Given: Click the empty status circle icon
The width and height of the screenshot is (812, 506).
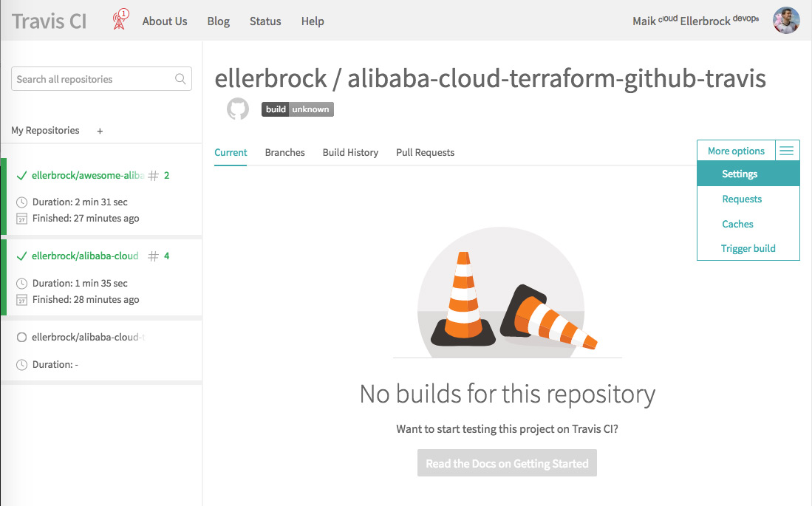Looking at the screenshot, I should point(21,337).
